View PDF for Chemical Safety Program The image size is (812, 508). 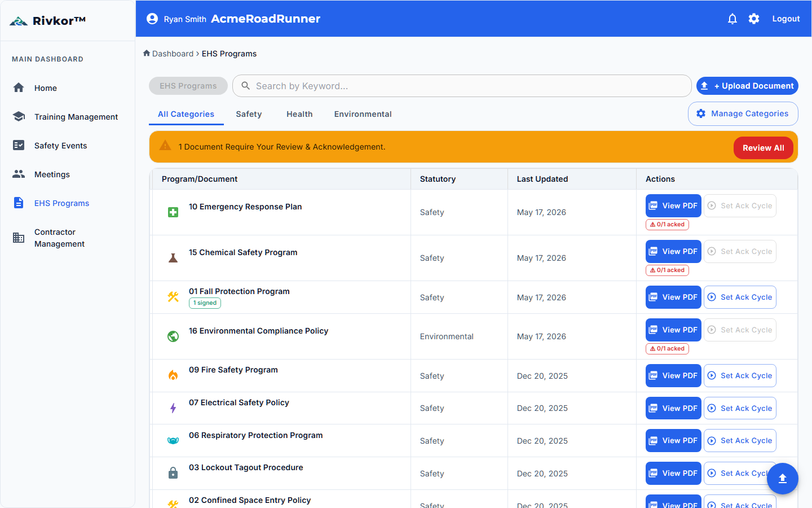tap(673, 251)
